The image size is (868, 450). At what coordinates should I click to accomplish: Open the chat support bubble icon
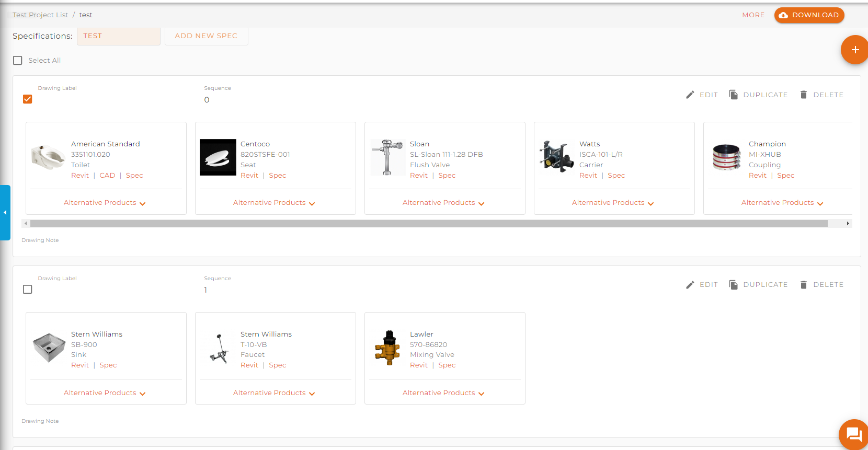tap(854, 434)
